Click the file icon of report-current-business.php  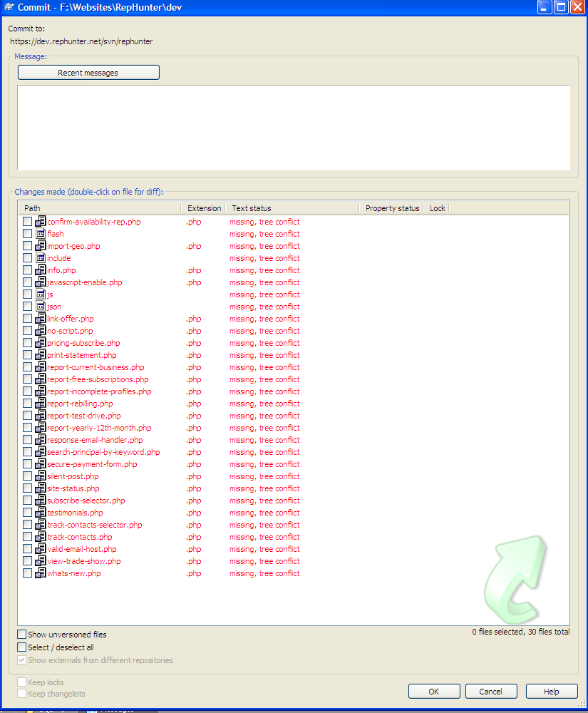point(41,367)
